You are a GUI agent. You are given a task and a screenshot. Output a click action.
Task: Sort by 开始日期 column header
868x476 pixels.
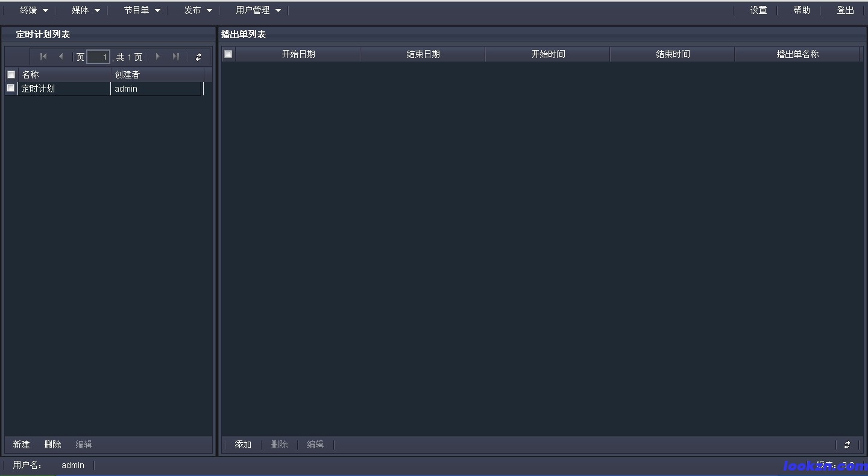[x=298, y=54]
